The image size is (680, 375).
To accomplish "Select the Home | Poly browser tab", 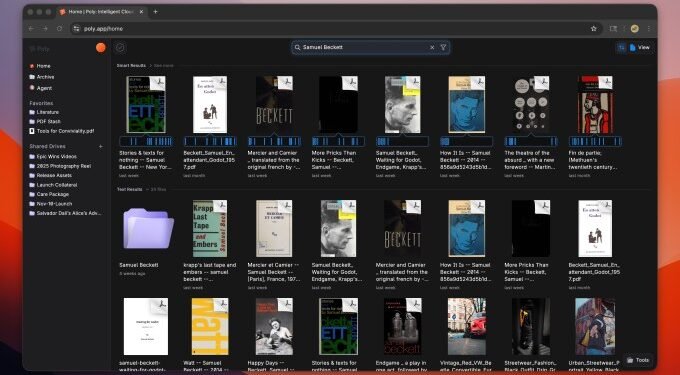I will (102, 12).
